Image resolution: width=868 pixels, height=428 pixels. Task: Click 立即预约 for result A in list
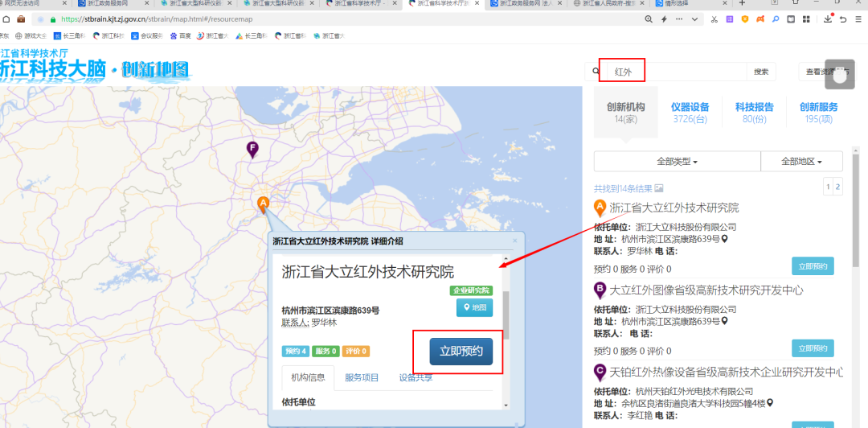pos(813,266)
